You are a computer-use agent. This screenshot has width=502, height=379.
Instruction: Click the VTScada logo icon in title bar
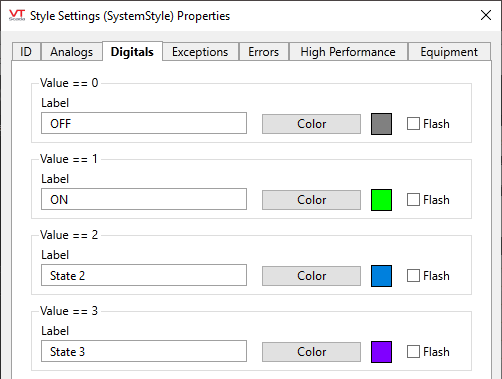[x=17, y=15]
